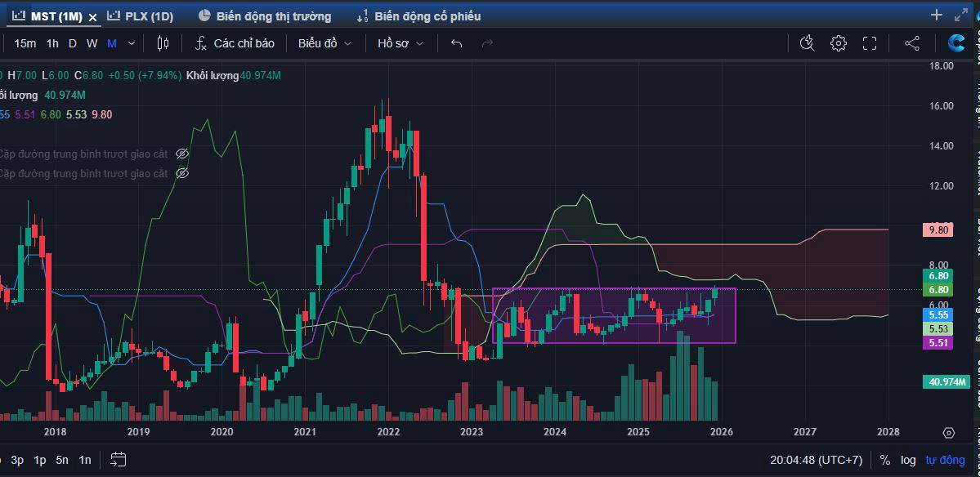Toggle percent scale mode
Viewport: 980px width, 477px height.
[x=884, y=460]
